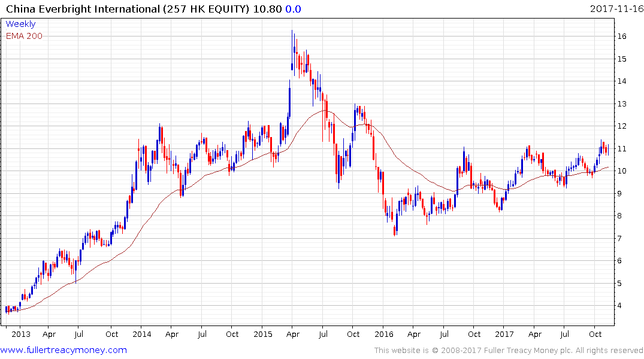Click the 7 price axis label
The width and height of the screenshot is (644, 359).
click(x=619, y=238)
